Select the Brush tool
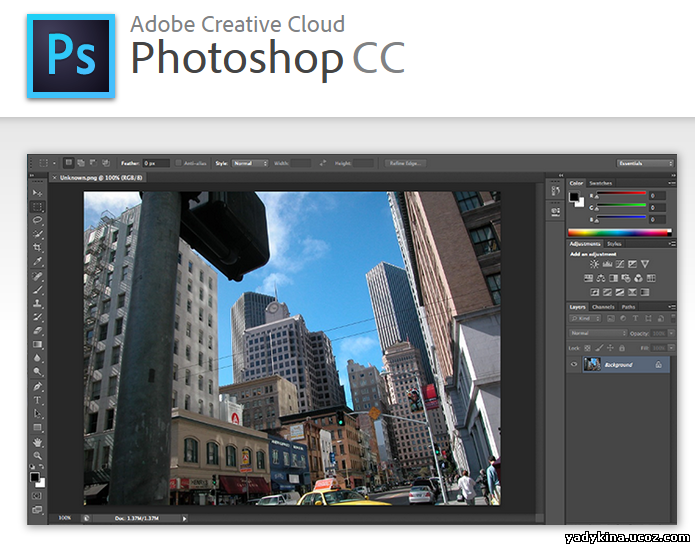Image resolution: width=695 pixels, height=547 pixels. [x=37, y=290]
